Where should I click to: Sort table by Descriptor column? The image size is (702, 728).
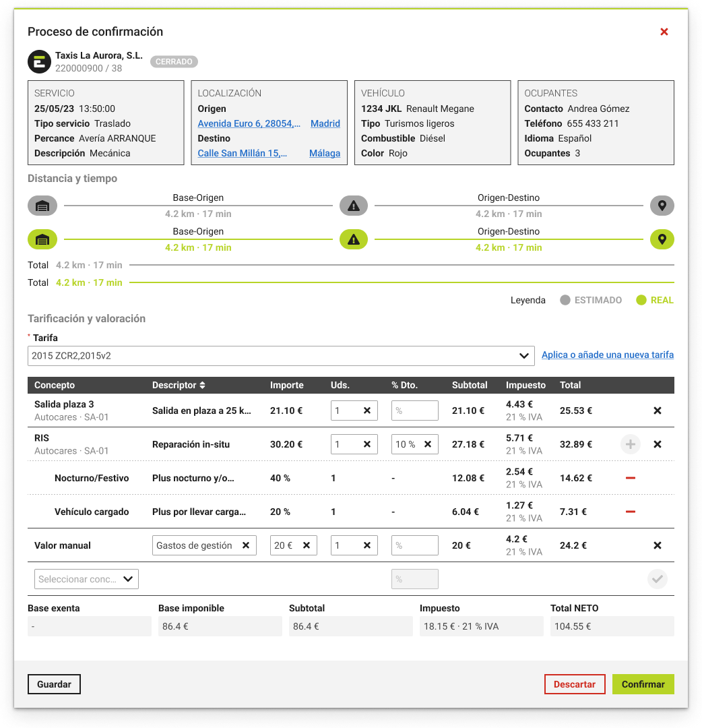pos(179,385)
